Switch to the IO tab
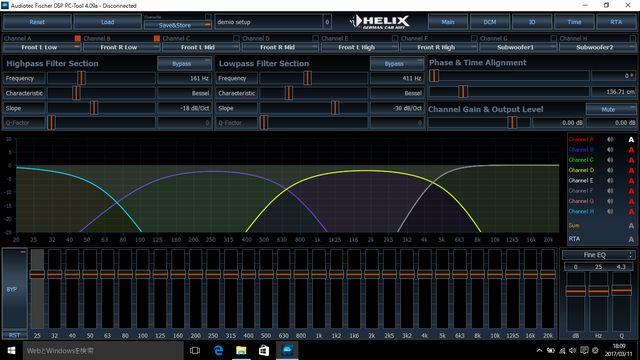This screenshot has height=360, width=640. 532,22
